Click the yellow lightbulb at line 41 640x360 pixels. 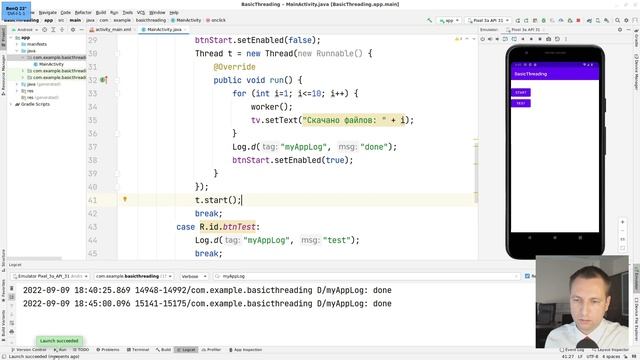125,200
